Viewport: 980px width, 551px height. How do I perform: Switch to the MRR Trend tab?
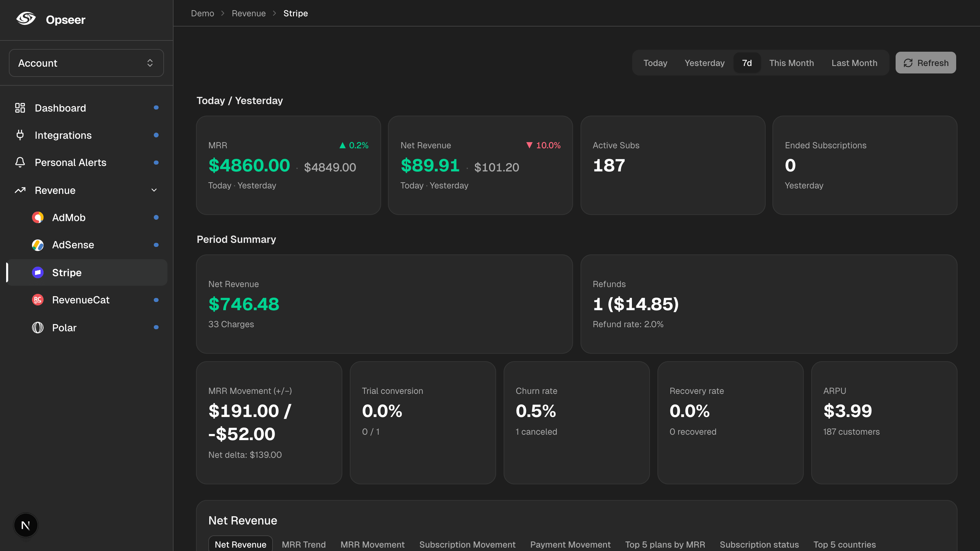coord(304,544)
